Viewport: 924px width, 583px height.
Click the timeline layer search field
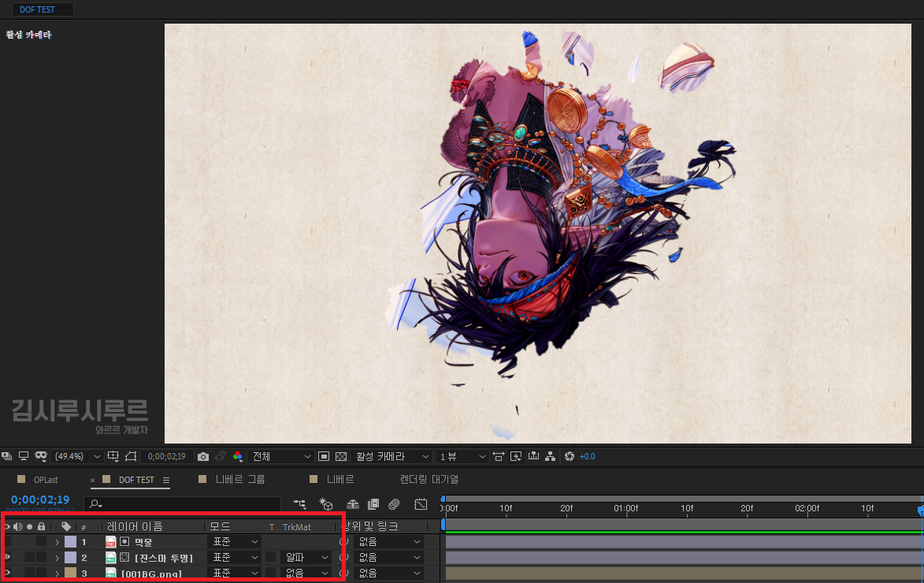coord(181,504)
